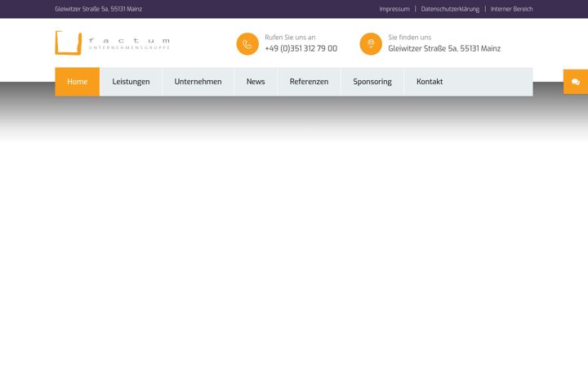
Task: Click the 'Rufen Sie uns an' label
Action: pyautogui.click(x=290, y=37)
